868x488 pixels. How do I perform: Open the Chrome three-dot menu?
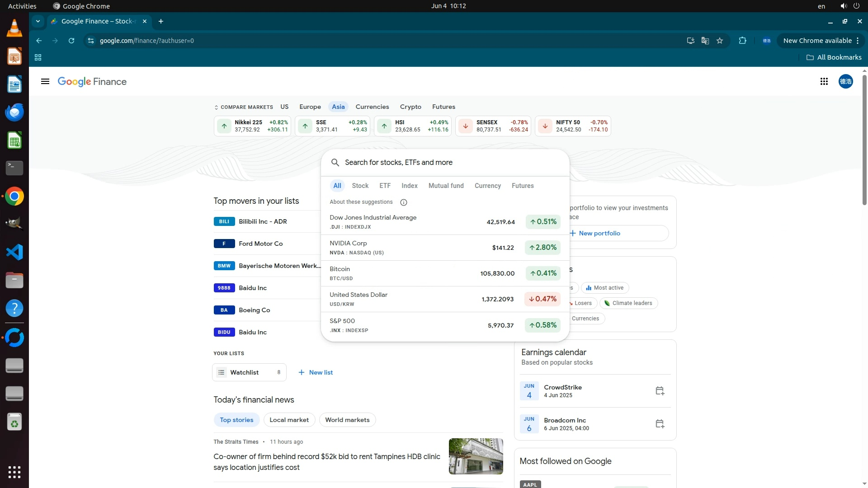click(x=858, y=41)
